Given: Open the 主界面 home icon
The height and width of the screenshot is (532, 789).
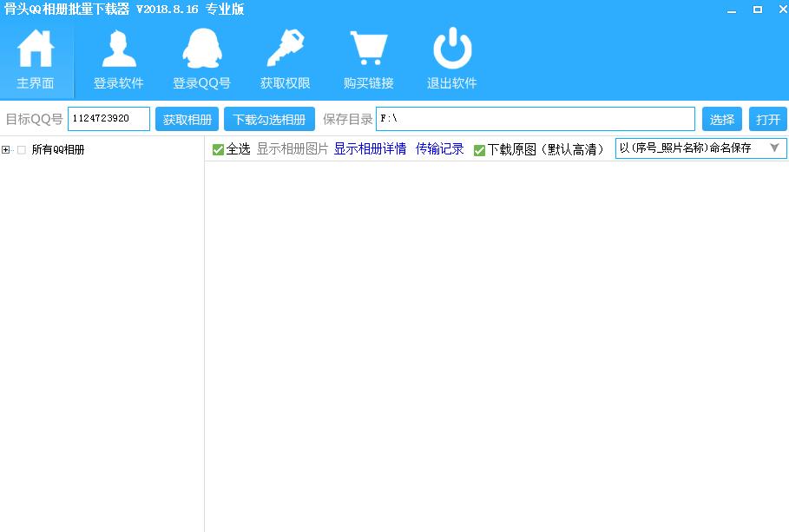Looking at the screenshot, I should 35,49.
